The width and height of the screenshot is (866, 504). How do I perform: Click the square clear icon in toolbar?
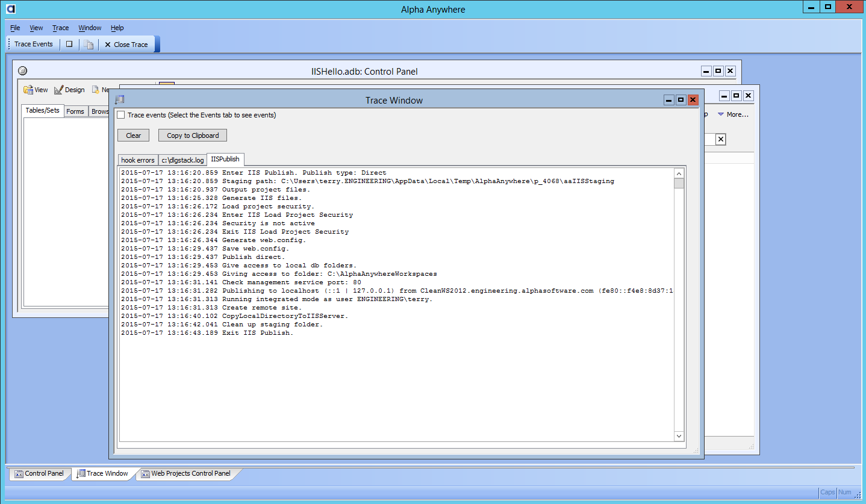[69, 44]
